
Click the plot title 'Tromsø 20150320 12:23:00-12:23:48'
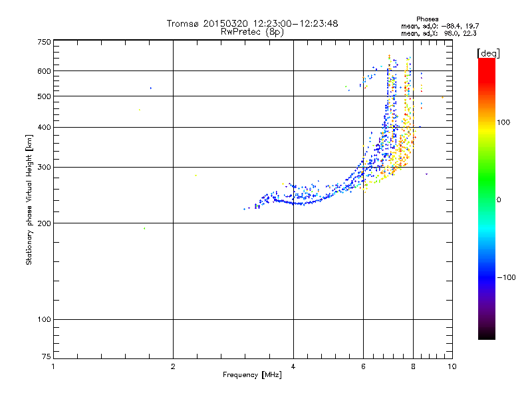252,23
